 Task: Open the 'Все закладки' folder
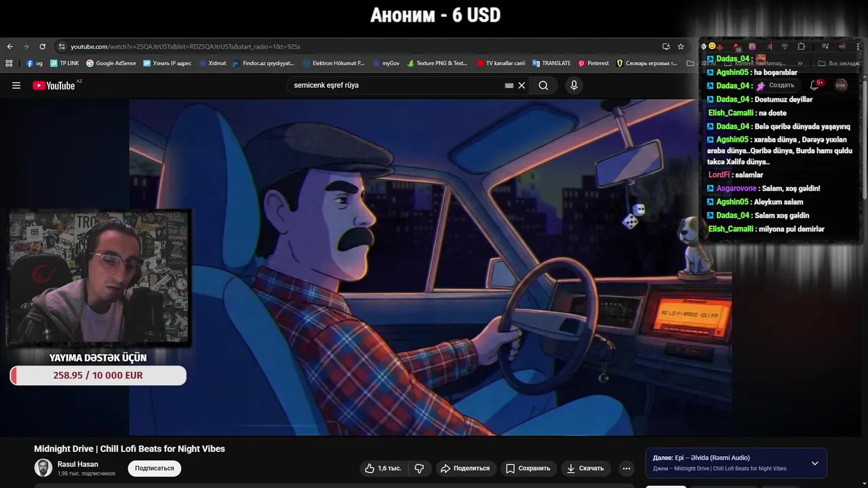pyautogui.click(x=839, y=63)
